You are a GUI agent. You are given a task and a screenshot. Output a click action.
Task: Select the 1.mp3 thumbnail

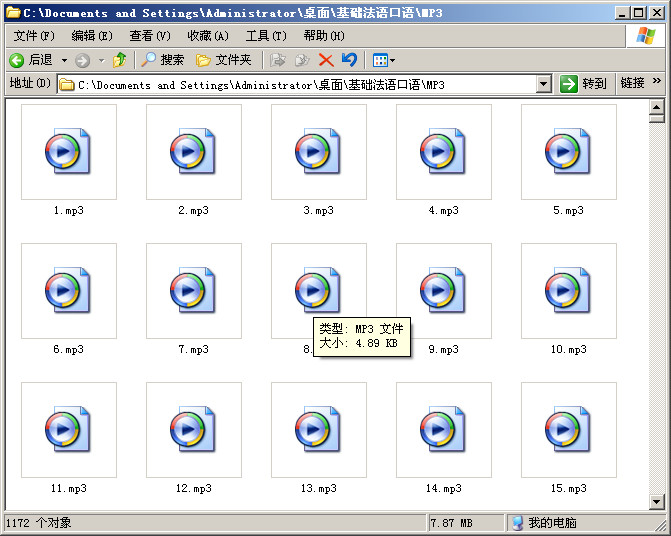pos(69,152)
